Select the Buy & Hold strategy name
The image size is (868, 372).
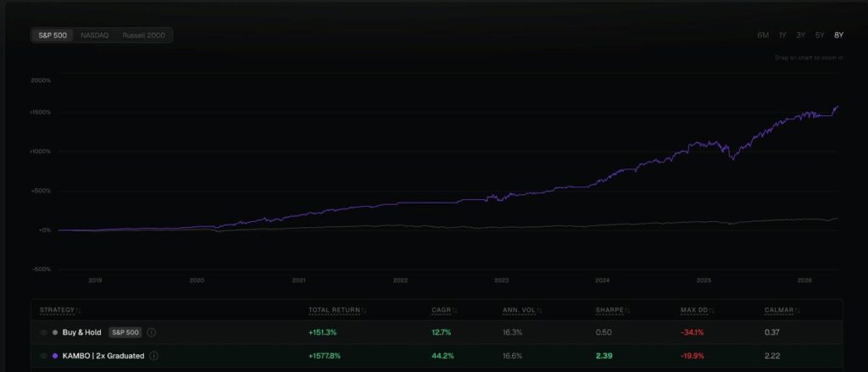pos(82,333)
